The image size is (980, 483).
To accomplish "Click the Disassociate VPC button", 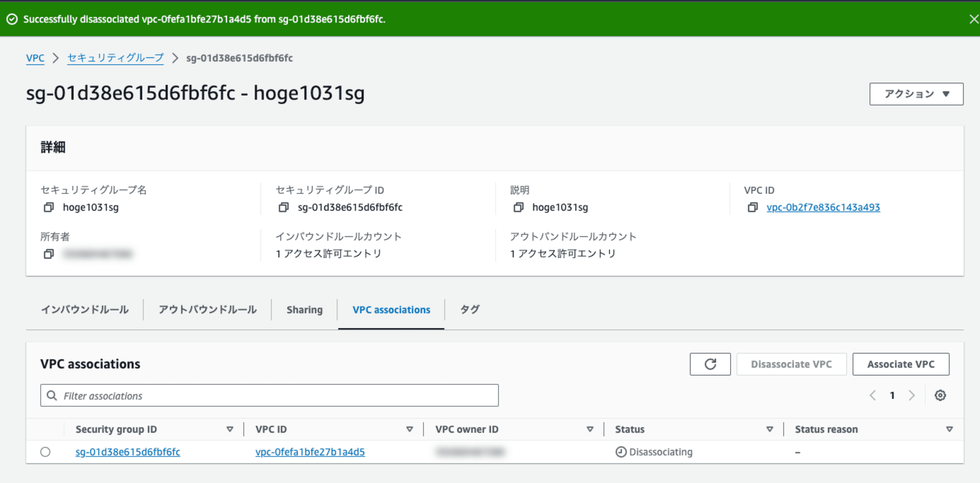I will [791, 364].
